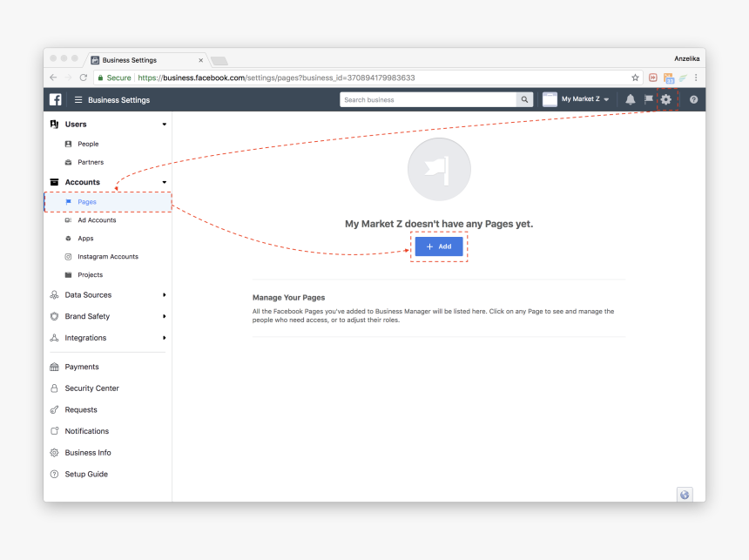Screen dimensions: 749x560
Task: Click the Anzelika profile name in Chrome
Action: click(x=687, y=58)
